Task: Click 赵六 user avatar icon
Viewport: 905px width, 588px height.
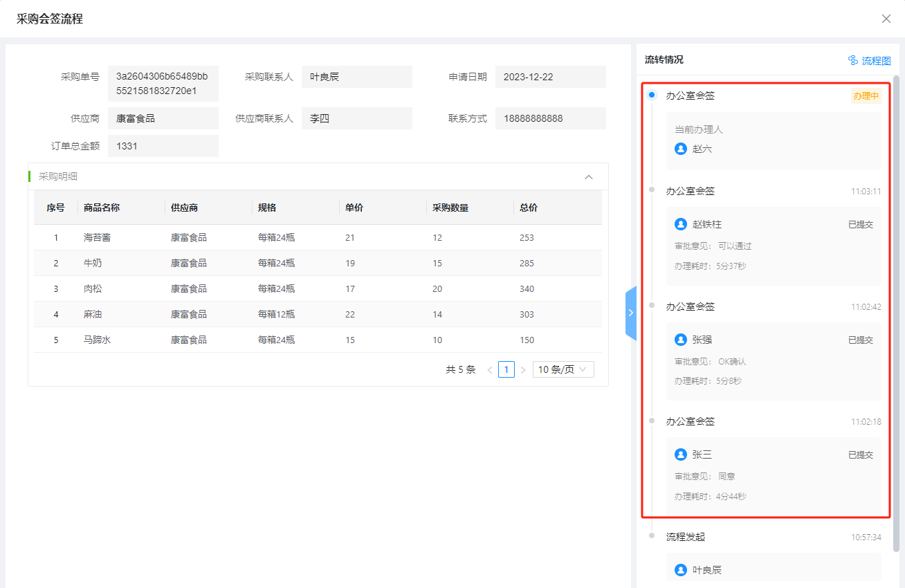Action: point(681,149)
